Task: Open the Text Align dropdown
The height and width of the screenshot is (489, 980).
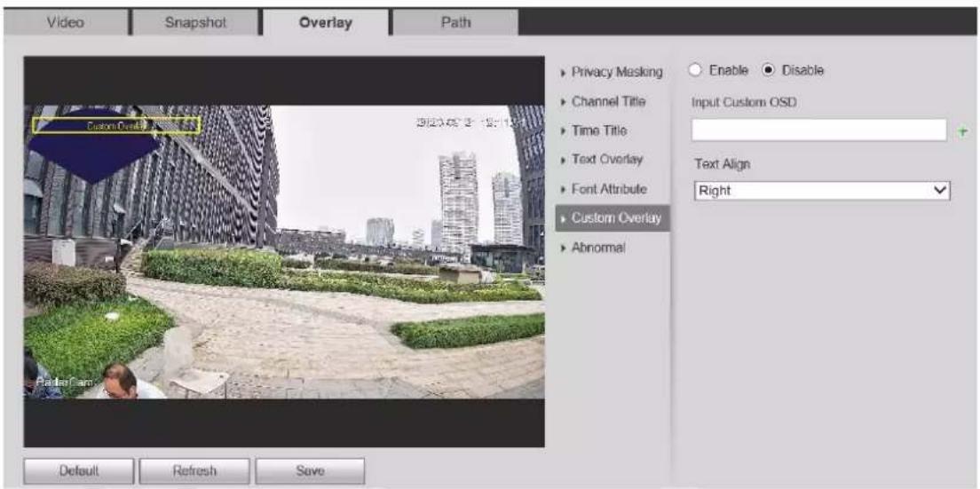Action: [x=821, y=191]
